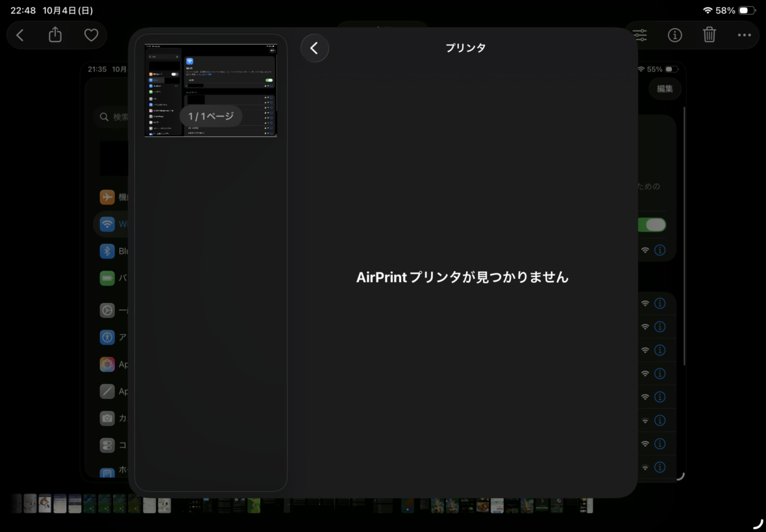Tap the プリンタ dialog title
The height and width of the screenshot is (532, 766).
[465, 48]
